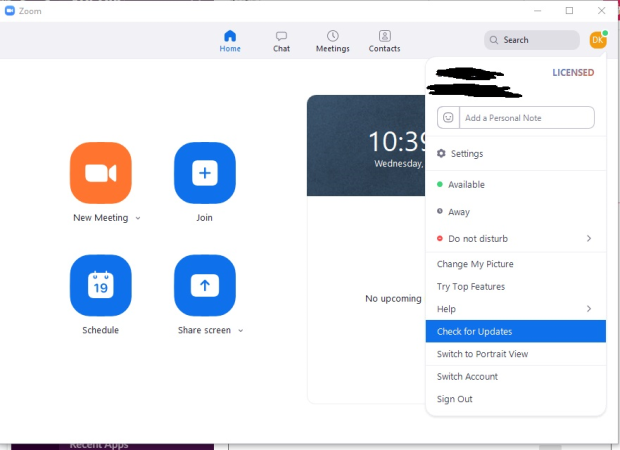Set status to Away

[516, 212]
